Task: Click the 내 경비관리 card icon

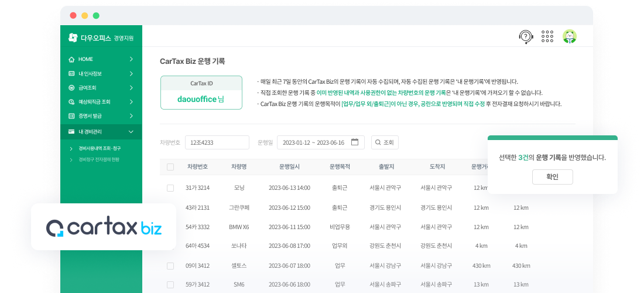Action: tap(71, 132)
